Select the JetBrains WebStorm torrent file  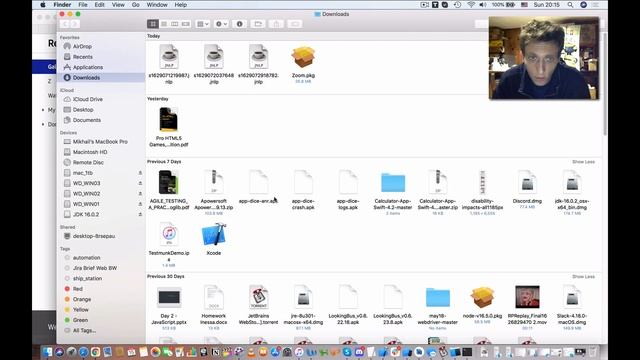[x=258, y=297]
